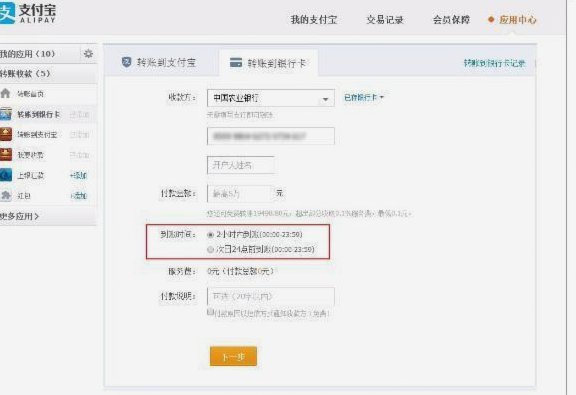This screenshot has width=576, height=395.
Task: Open 转账到支付宝 in the sidebar
Action: (x=37, y=135)
